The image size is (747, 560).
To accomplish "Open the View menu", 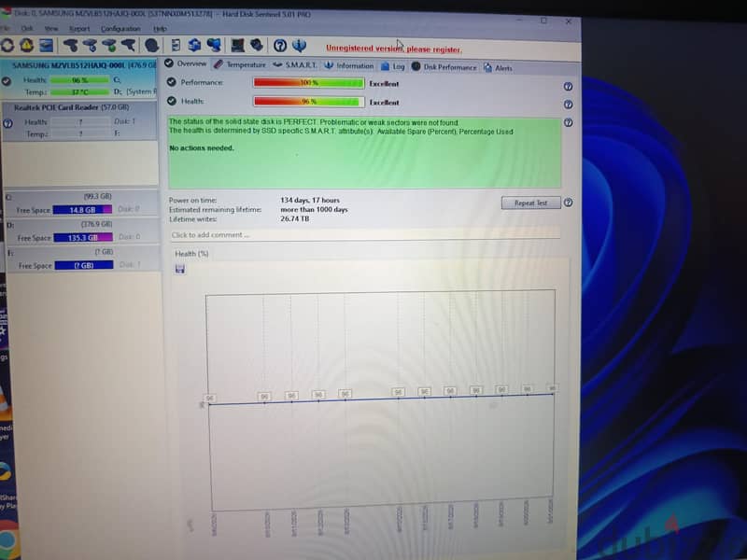I will [x=51, y=29].
